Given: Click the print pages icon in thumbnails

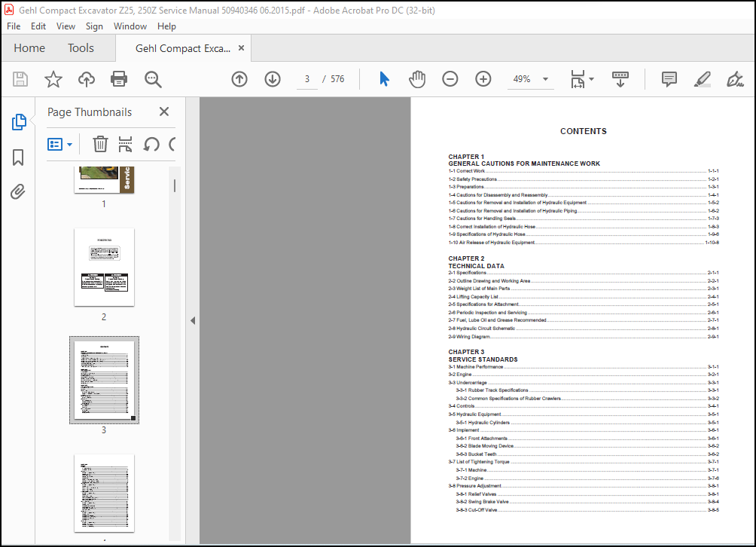Looking at the screenshot, I should pyautogui.click(x=125, y=144).
